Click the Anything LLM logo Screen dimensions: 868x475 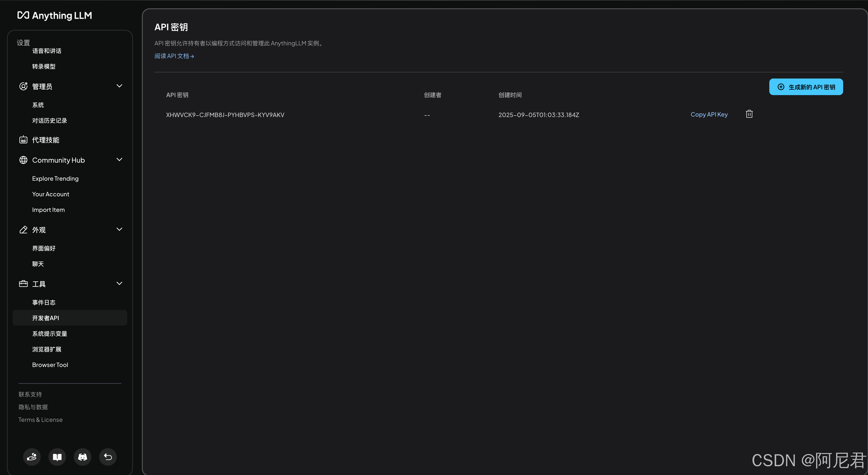(55, 16)
